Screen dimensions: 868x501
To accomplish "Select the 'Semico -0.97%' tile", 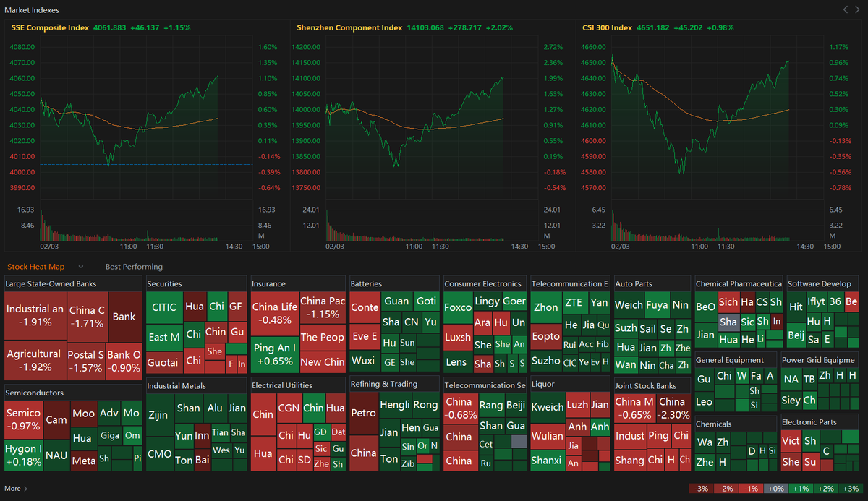I will 23,419.
